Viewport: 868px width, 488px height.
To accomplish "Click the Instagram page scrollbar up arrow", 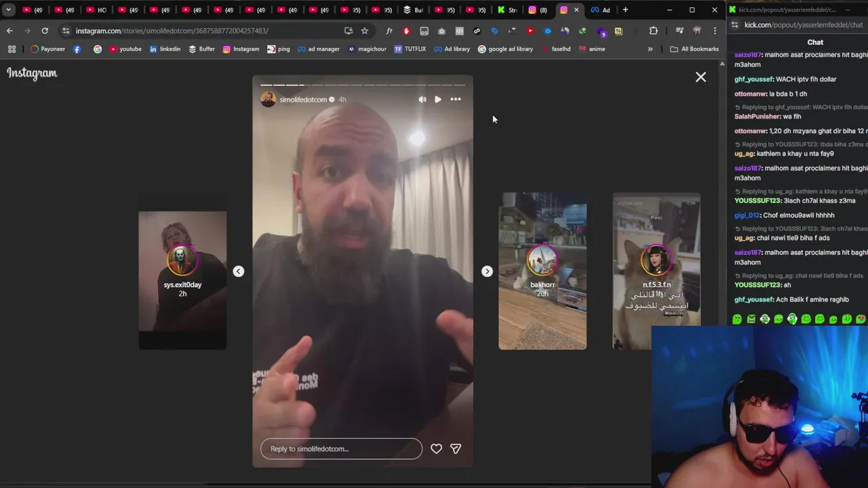I will 722,64.
